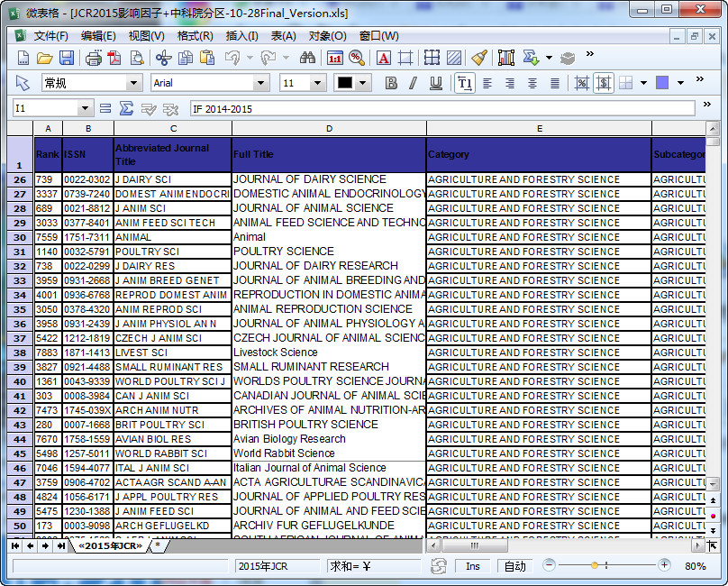This screenshot has width=728, height=586.
Task: Go to first sheet navigation button
Action: point(15,545)
